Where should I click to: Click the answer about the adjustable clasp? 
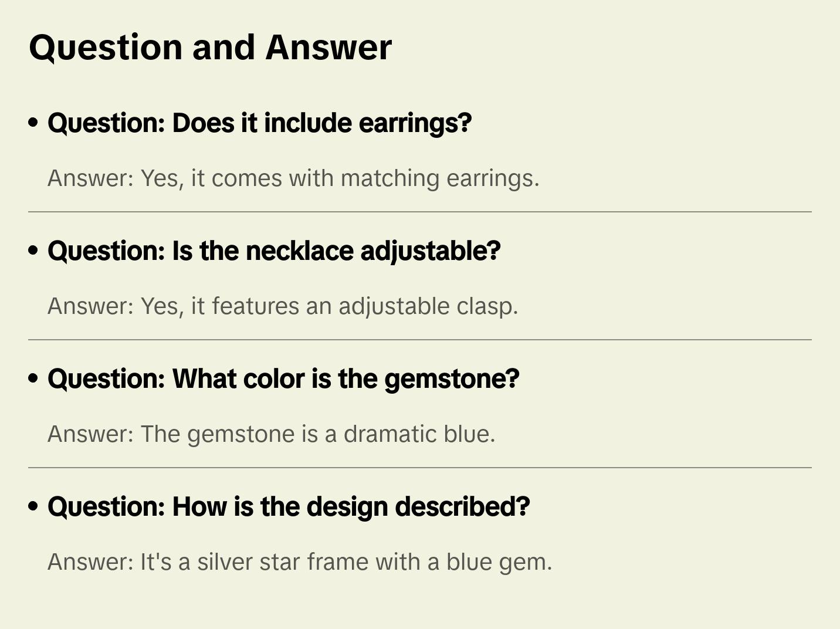coord(283,306)
